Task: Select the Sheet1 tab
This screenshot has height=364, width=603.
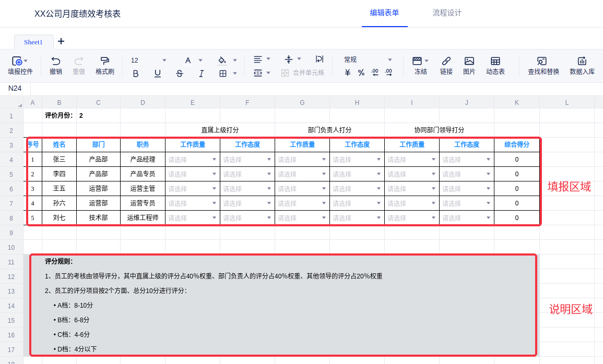Action: (33, 42)
